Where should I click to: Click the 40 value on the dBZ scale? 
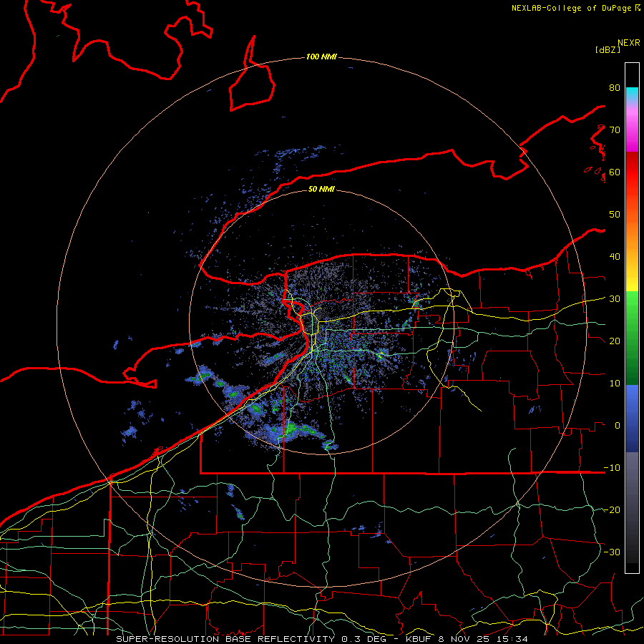615,257
